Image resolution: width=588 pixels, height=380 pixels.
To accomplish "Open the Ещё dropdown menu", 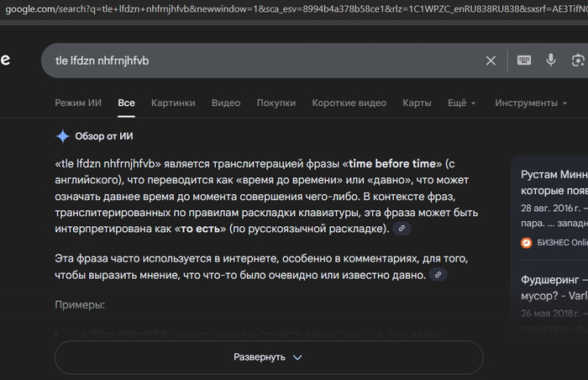I will click(461, 103).
